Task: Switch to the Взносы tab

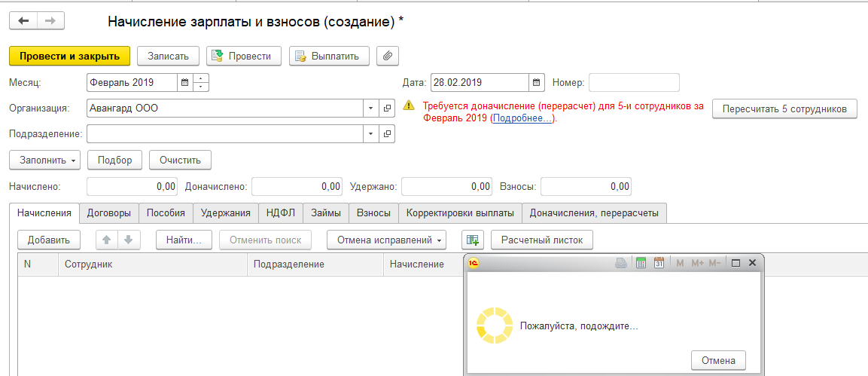Action: pyautogui.click(x=373, y=213)
